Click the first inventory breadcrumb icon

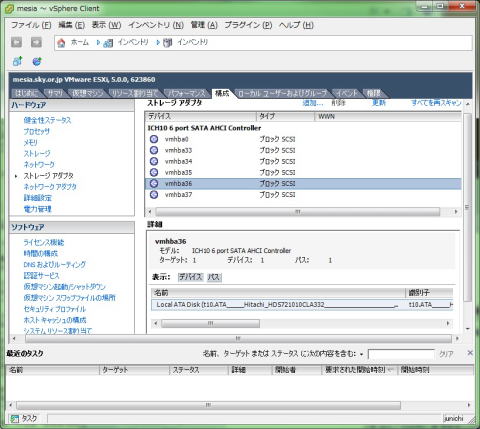tap(108, 43)
